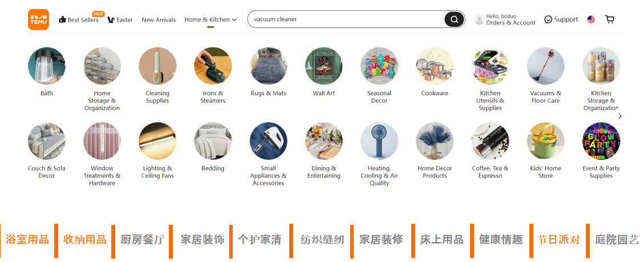The image size is (644, 262).
Task: Click the US flag region icon
Action: tap(591, 19)
